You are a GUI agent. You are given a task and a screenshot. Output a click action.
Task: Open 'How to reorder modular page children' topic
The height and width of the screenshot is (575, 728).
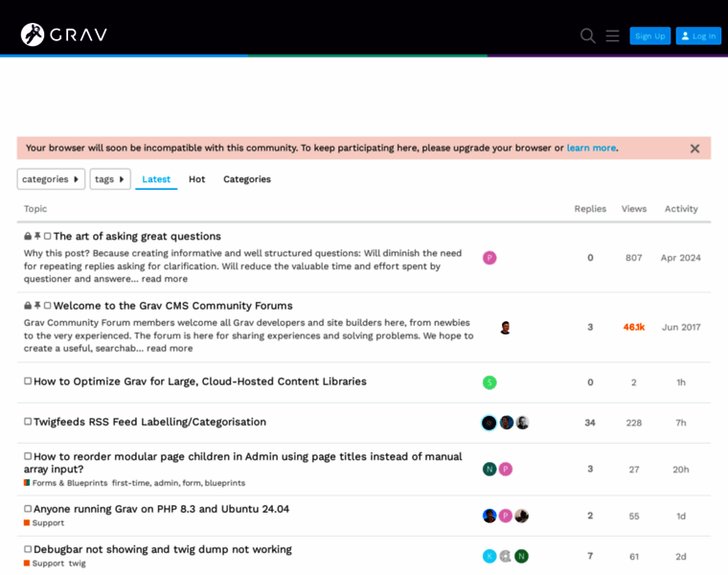pos(242,463)
